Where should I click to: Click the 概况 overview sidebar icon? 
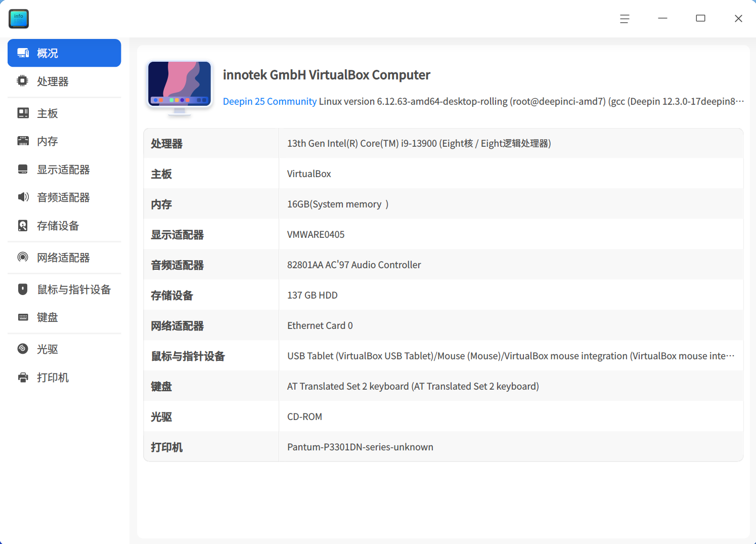pos(23,53)
